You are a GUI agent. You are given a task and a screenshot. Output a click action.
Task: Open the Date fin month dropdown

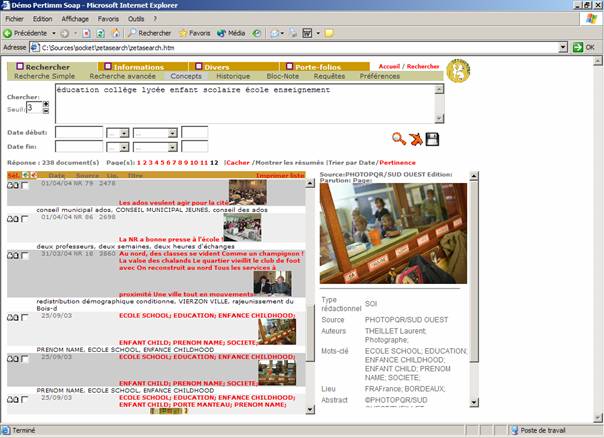click(172, 148)
